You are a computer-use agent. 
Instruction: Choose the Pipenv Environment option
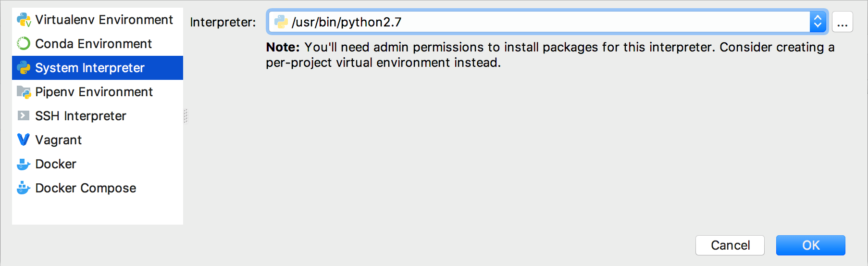(x=94, y=92)
